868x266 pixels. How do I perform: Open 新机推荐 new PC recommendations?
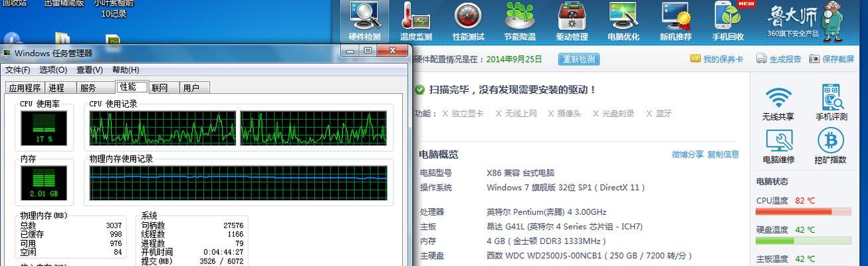(675, 22)
